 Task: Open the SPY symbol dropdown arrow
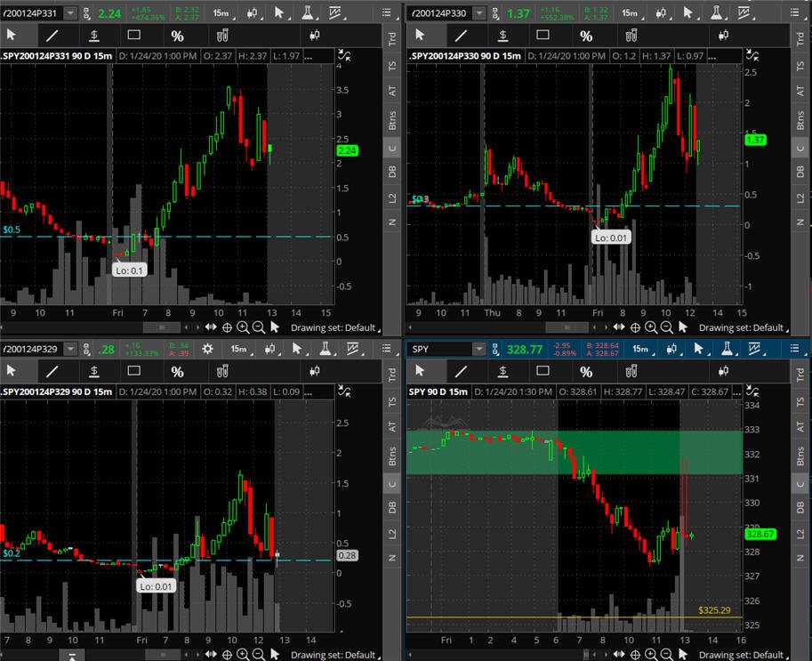pyautogui.click(x=479, y=349)
